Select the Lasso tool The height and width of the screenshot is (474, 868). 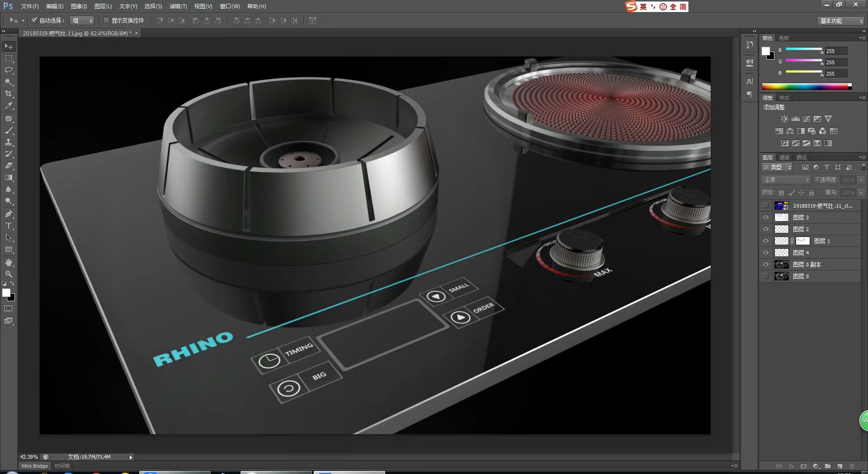pyautogui.click(x=8, y=70)
